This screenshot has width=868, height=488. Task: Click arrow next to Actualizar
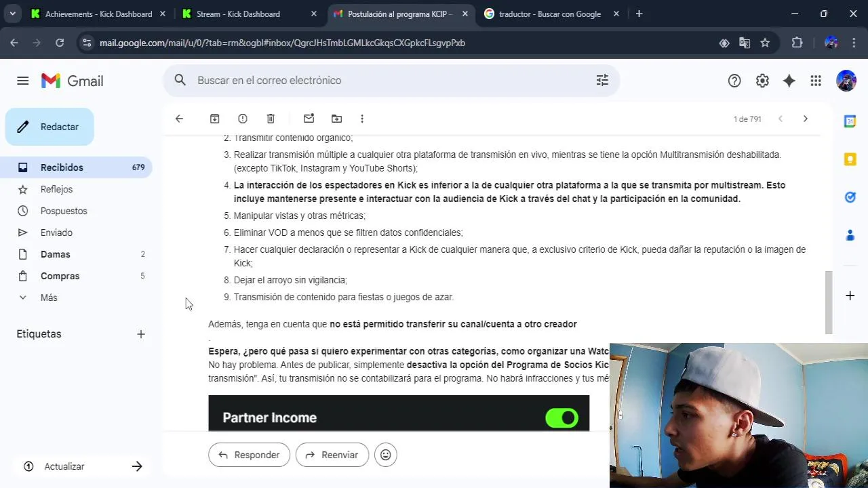click(137, 466)
